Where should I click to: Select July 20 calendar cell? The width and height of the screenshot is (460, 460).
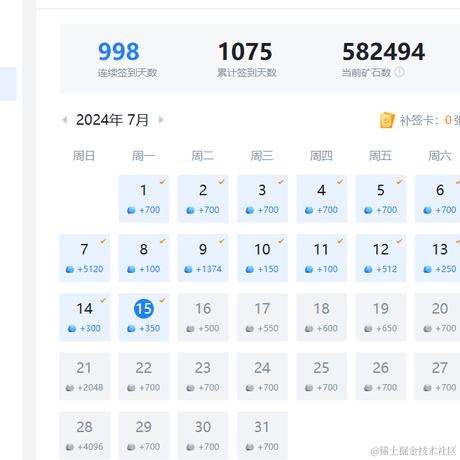(438, 317)
